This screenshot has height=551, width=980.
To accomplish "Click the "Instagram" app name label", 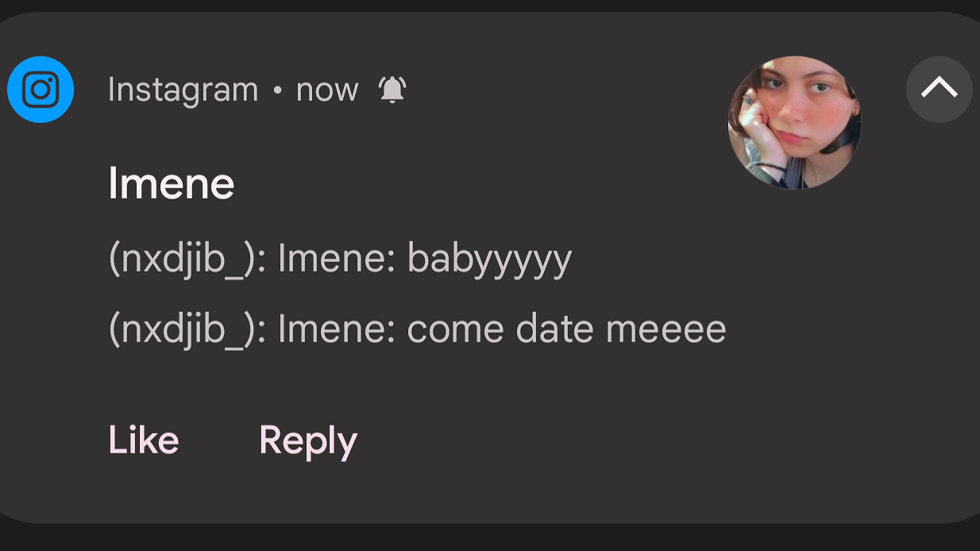I will 183,90.
